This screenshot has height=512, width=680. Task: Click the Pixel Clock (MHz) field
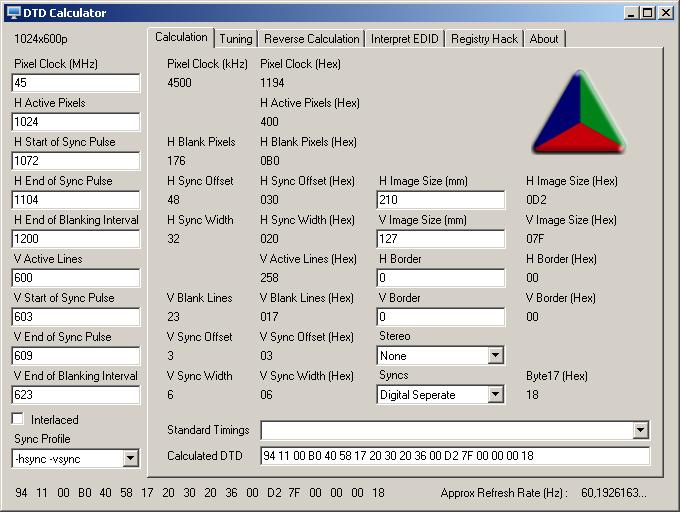click(75, 83)
